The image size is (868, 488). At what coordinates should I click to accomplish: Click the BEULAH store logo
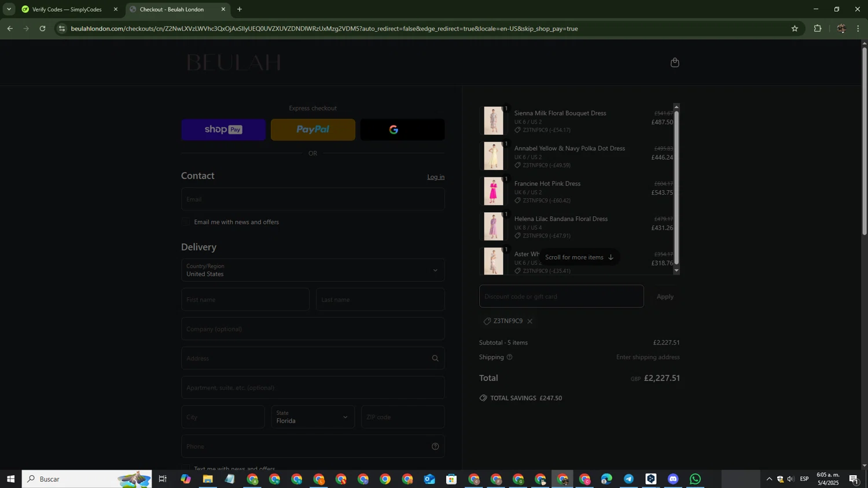point(234,62)
